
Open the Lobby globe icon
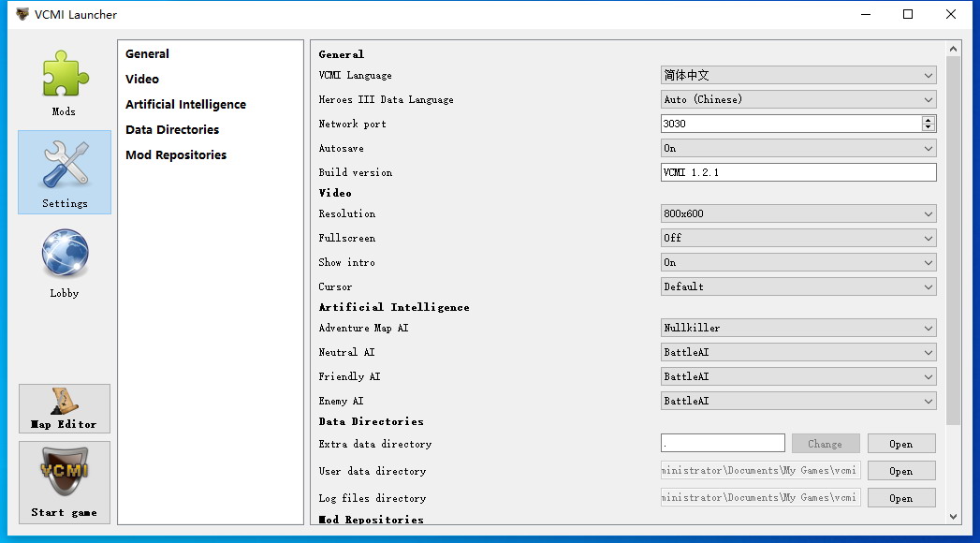pyautogui.click(x=65, y=253)
